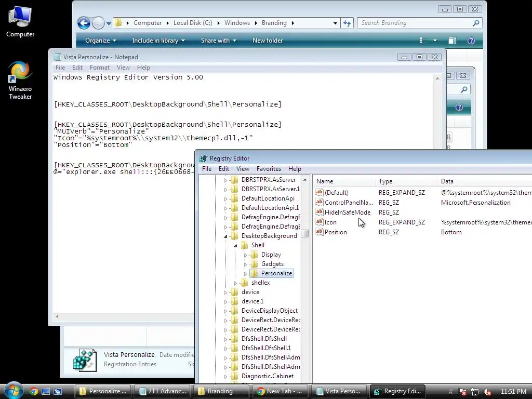Click the network tray icon
Viewport: 532px width, 399px height.
pyautogui.click(x=475, y=392)
